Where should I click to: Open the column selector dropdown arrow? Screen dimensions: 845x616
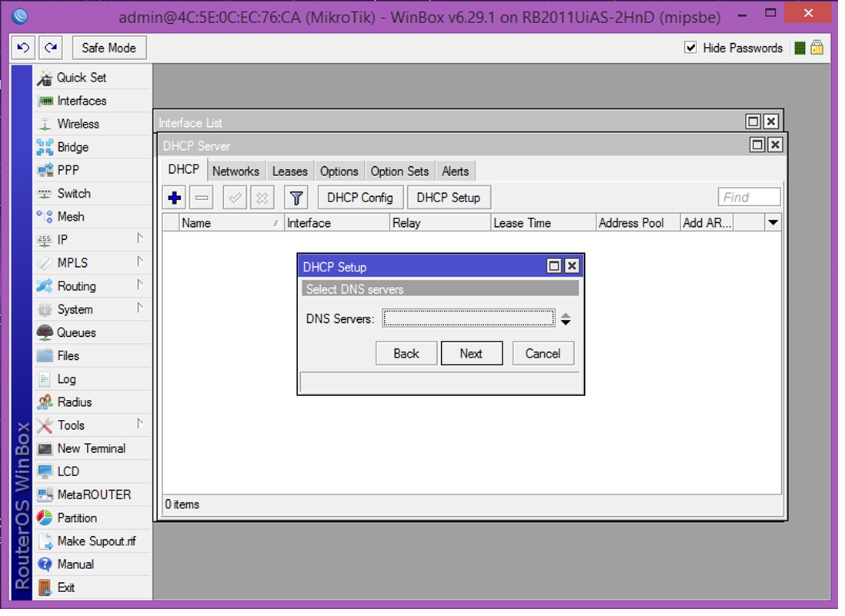tap(773, 222)
